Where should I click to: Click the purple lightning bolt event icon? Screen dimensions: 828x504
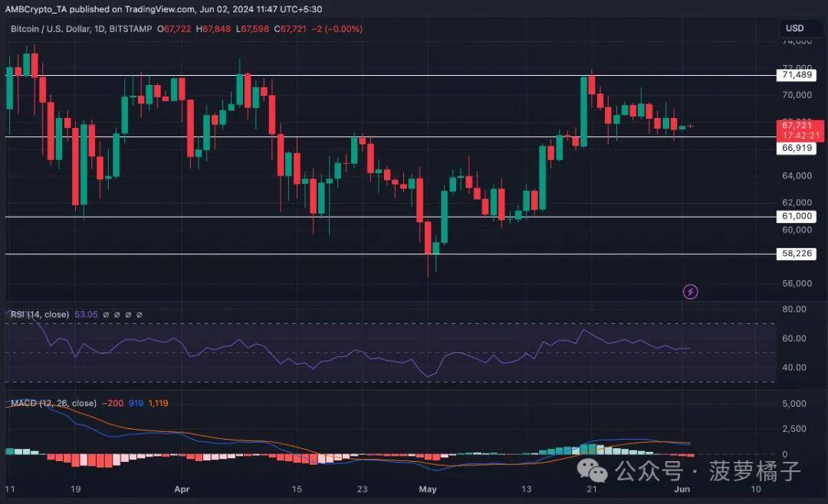pos(690,291)
